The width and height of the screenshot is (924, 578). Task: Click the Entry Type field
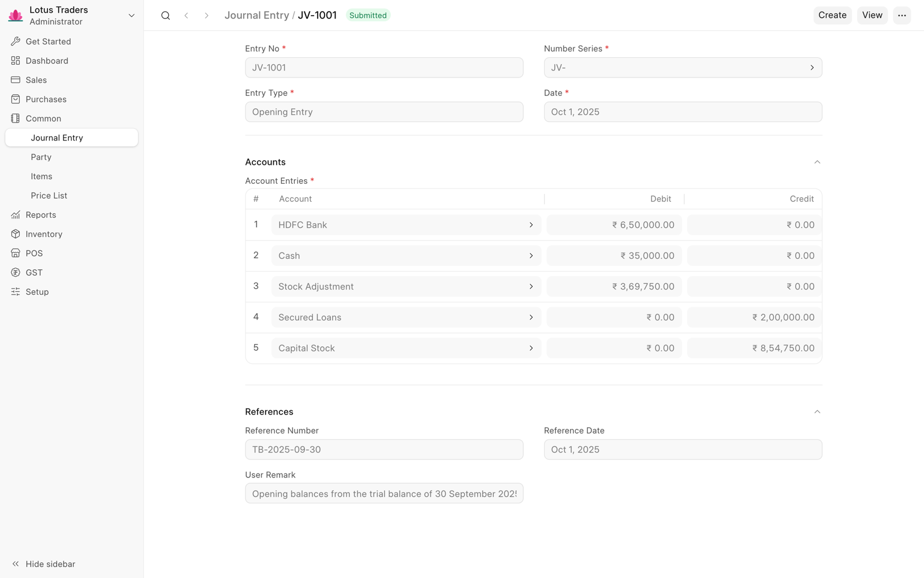[x=384, y=112]
